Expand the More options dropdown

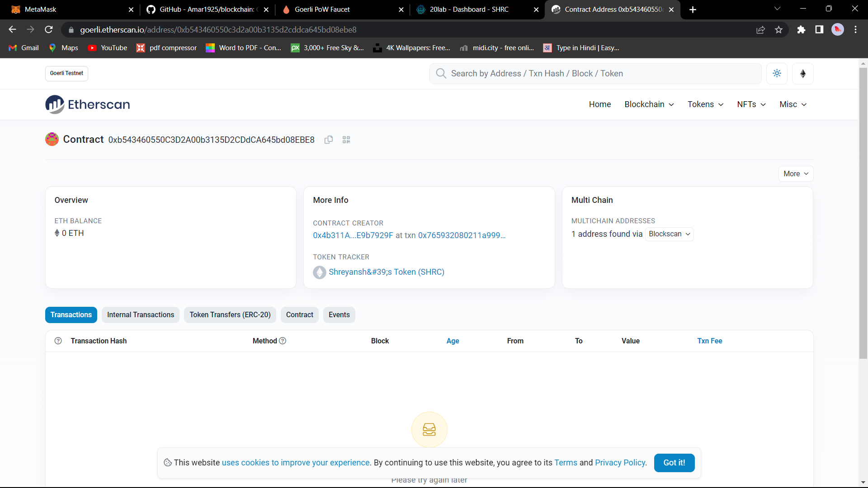796,174
